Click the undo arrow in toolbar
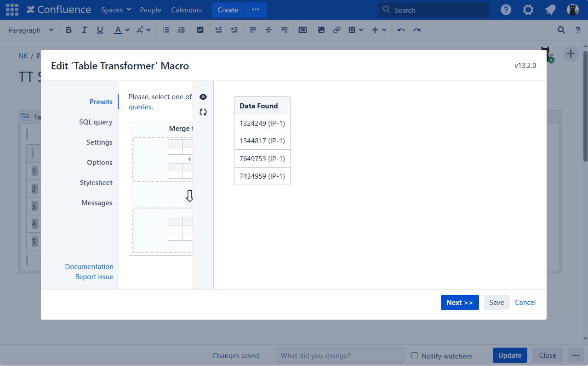The image size is (588, 366). click(401, 30)
